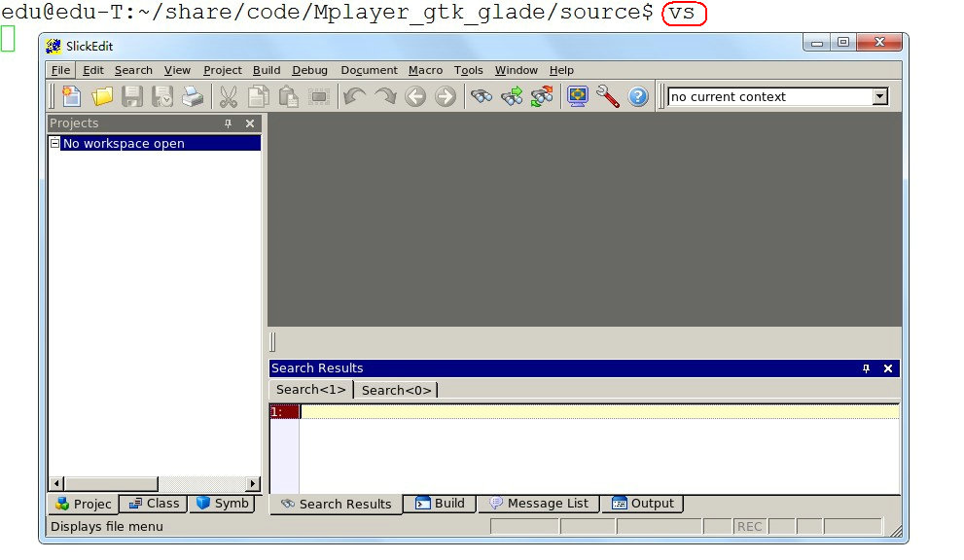Click the Replace binoculars icon
The height and width of the screenshot is (560, 964).
[542, 96]
